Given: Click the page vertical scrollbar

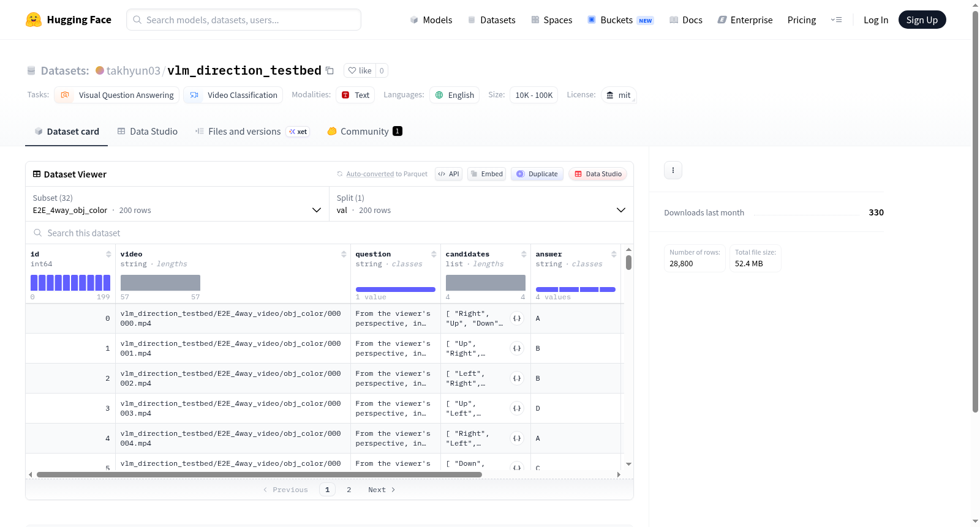Looking at the screenshot, I should click(x=976, y=211).
